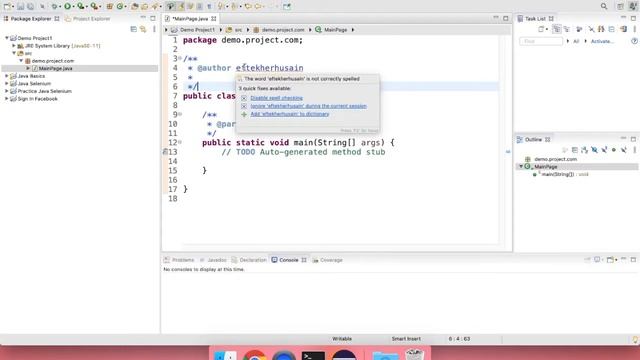Open the New wizard dropdown arrow
The image size is (640, 360).
coord(13,6)
